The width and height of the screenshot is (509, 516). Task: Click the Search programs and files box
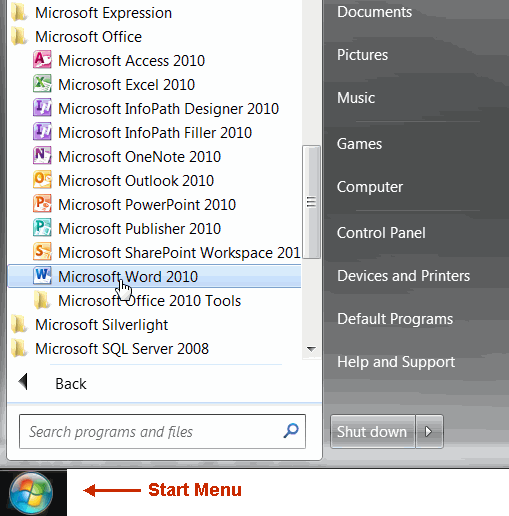(x=162, y=432)
